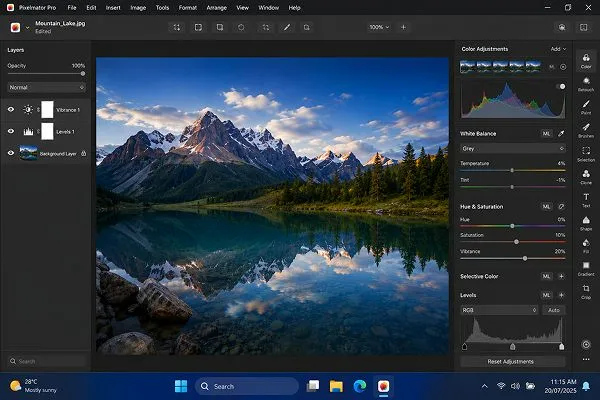Select the Text tool
600x400 pixels.
586,200
